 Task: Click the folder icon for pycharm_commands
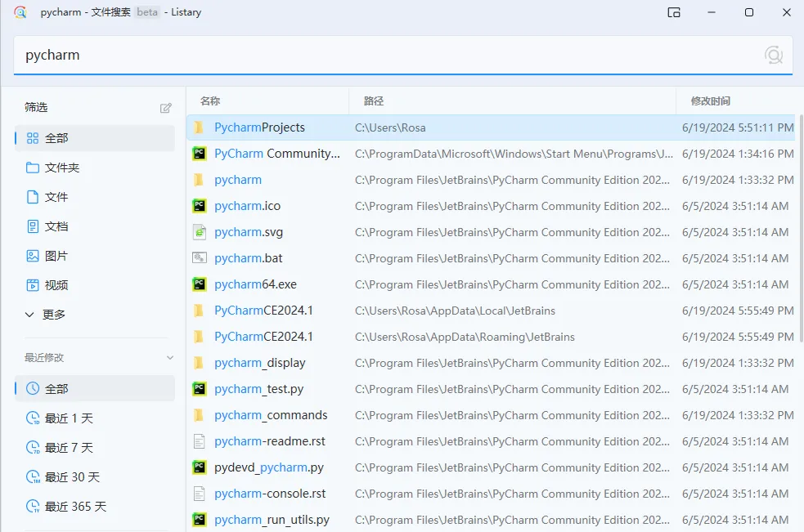(x=199, y=414)
